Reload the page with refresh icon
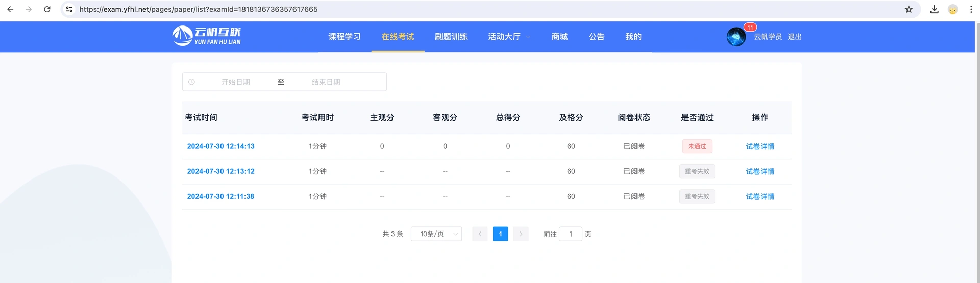Viewport: 980px width, 283px height. tap(47, 9)
